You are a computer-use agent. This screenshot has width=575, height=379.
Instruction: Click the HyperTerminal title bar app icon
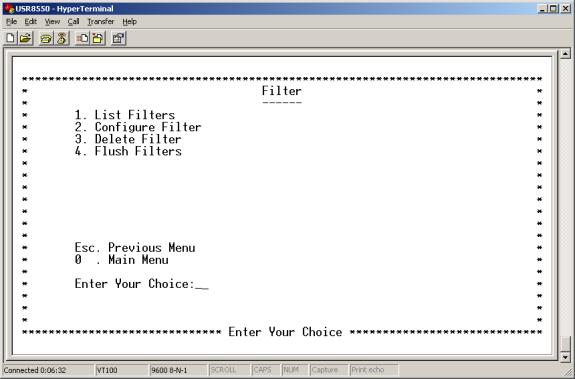click(9, 8)
